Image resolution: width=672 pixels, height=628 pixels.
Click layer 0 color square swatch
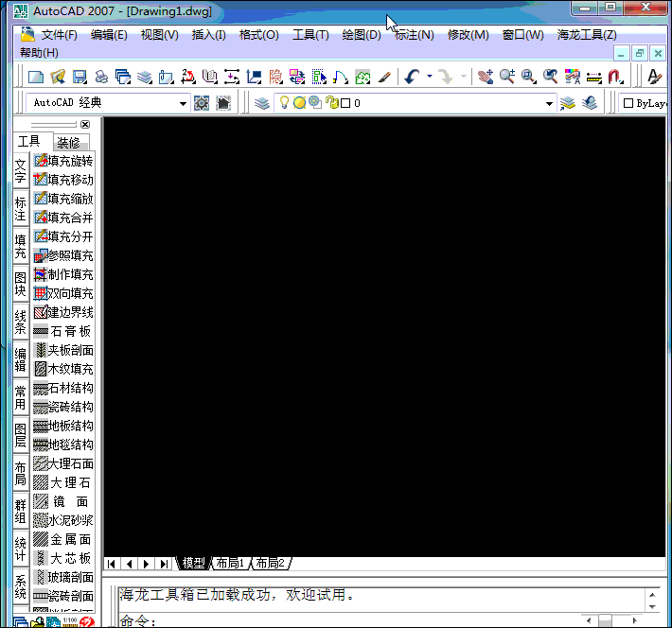click(x=345, y=103)
